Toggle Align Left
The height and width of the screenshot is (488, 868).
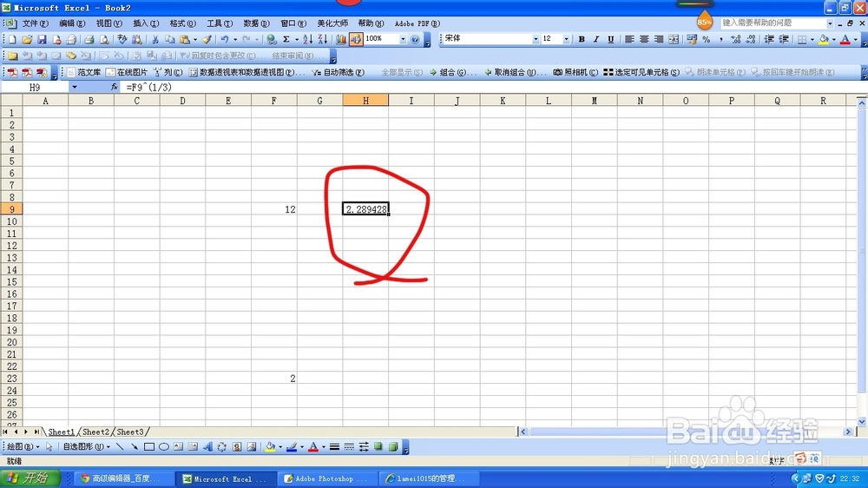(629, 39)
